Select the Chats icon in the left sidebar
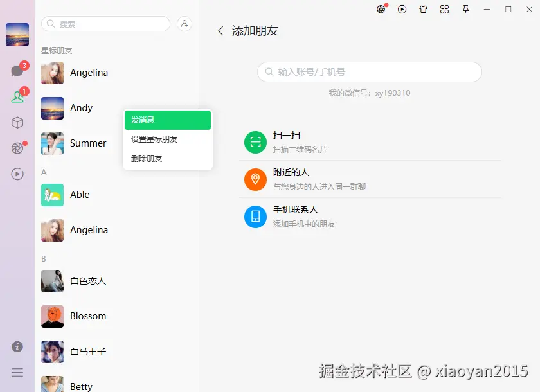The width and height of the screenshot is (540, 392). pyautogui.click(x=17, y=71)
